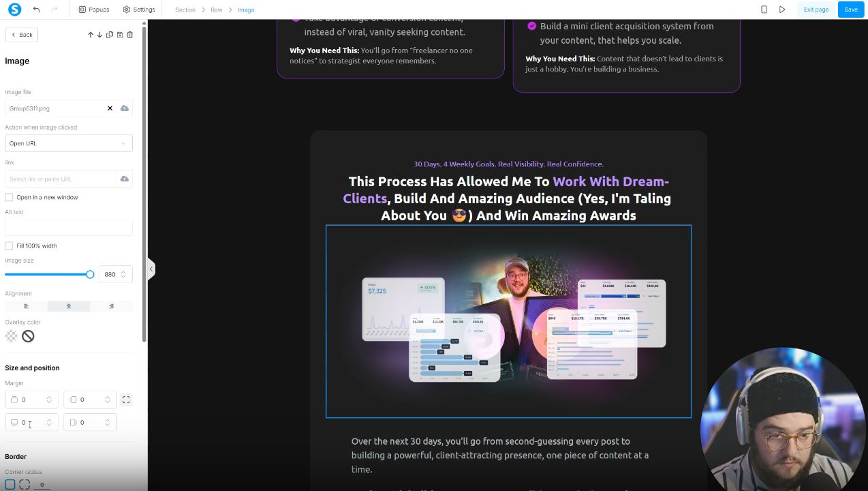Viewport: 868px width, 491px height.
Task: Click the left margin stepper arrows
Action: click(107, 400)
